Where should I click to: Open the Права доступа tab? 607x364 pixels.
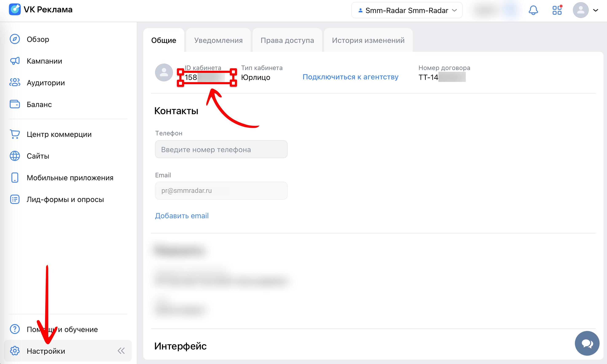click(287, 40)
